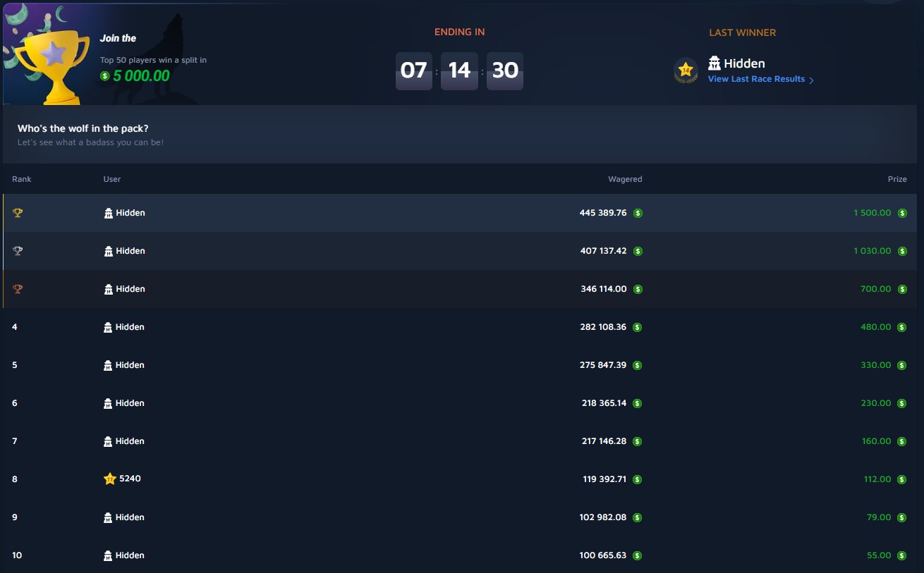Select the Rank column header
The height and width of the screenshot is (573, 924).
pyautogui.click(x=22, y=179)
